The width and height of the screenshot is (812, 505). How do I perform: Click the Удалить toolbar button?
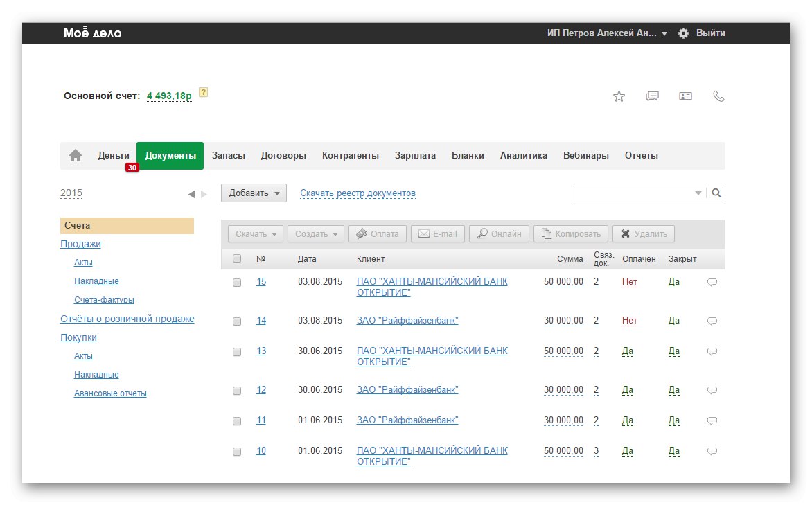point(644,234)
